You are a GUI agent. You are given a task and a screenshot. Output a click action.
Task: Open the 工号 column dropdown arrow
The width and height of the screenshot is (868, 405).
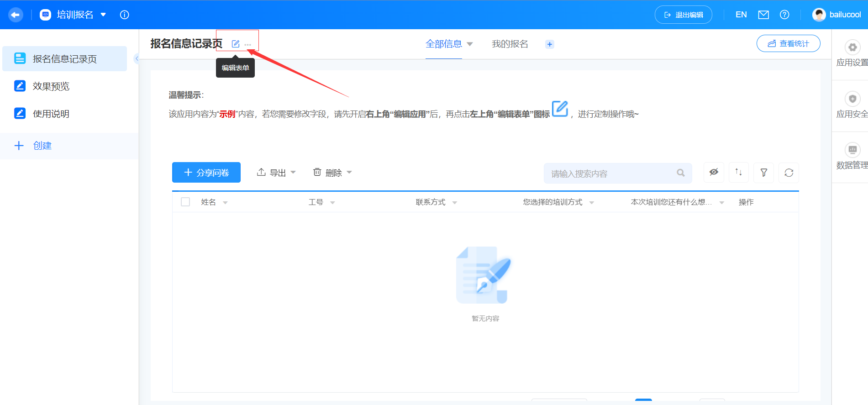pos(332,203)
